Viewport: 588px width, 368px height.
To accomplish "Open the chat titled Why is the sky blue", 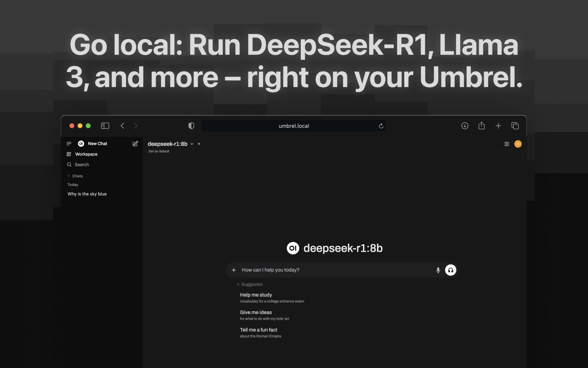I will coord(87,194).
